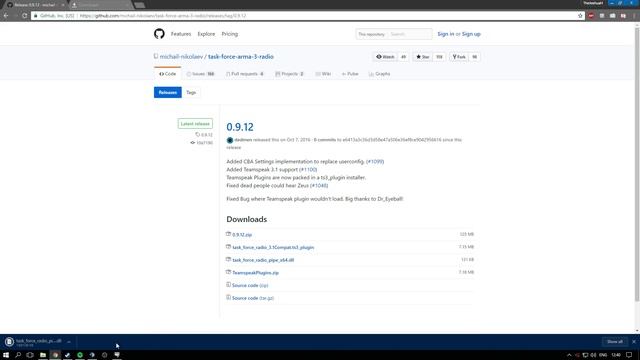640x360 pixels.
Task: Download 0.9.12.zip file
Action: pyautogui.click(x=242, y=235)
